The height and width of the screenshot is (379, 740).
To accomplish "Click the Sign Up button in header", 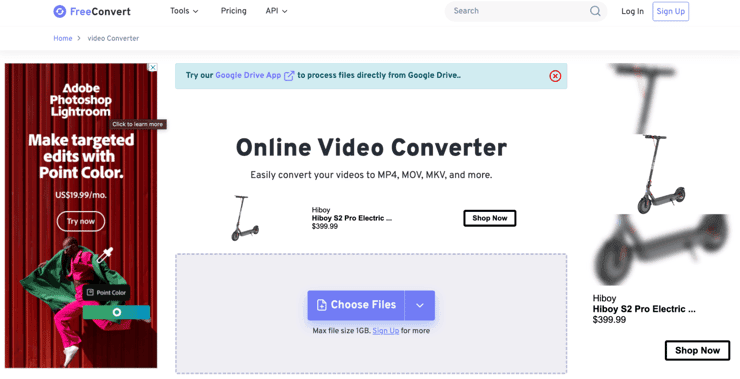I will coord(671,11).
